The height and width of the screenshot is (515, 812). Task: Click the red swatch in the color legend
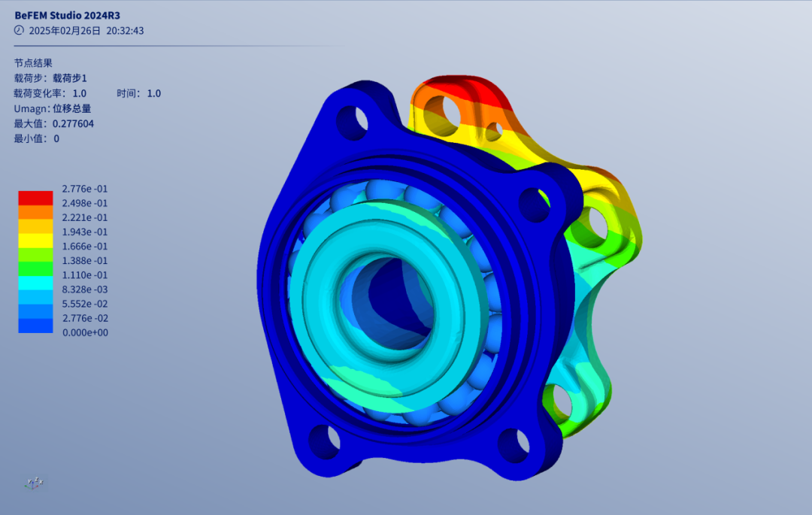tap(35, 198)
